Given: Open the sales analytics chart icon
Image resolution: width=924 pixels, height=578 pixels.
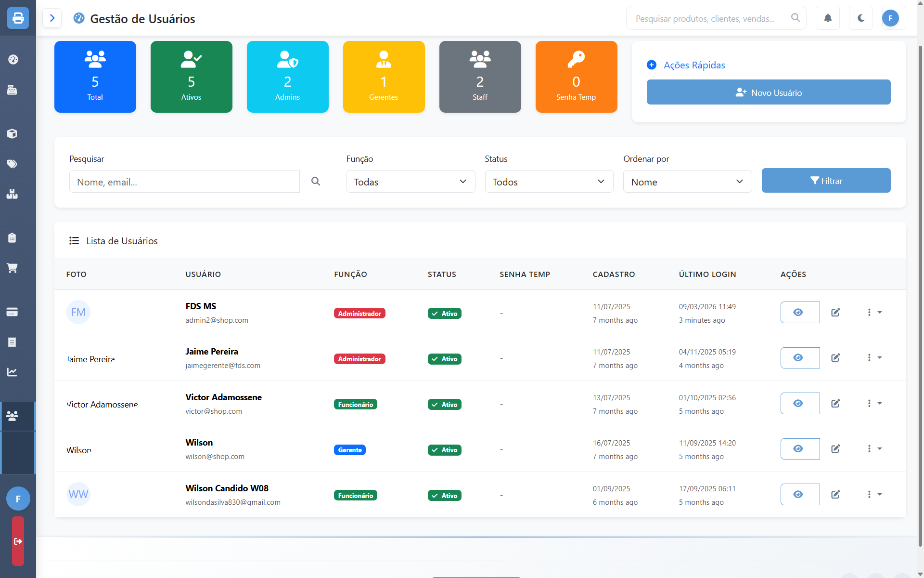Looking at the screenshot, I should coord(13,372).
